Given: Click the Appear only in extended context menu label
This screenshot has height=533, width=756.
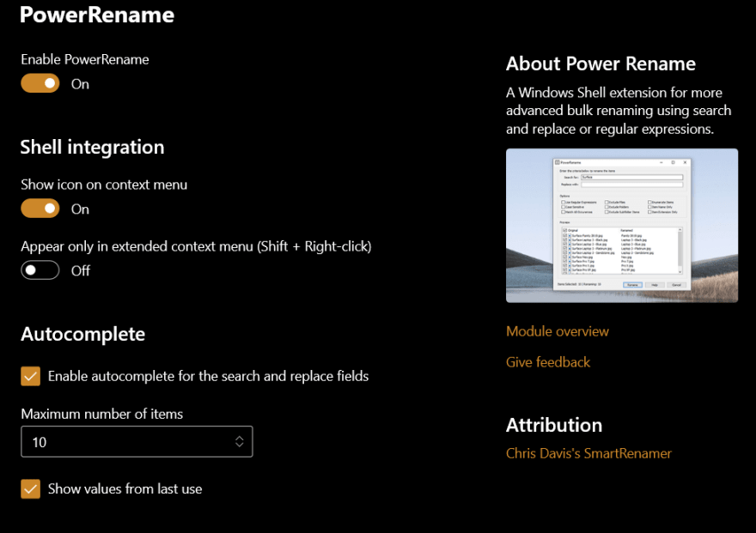Looking at the screenshot, I should (196, 246).
